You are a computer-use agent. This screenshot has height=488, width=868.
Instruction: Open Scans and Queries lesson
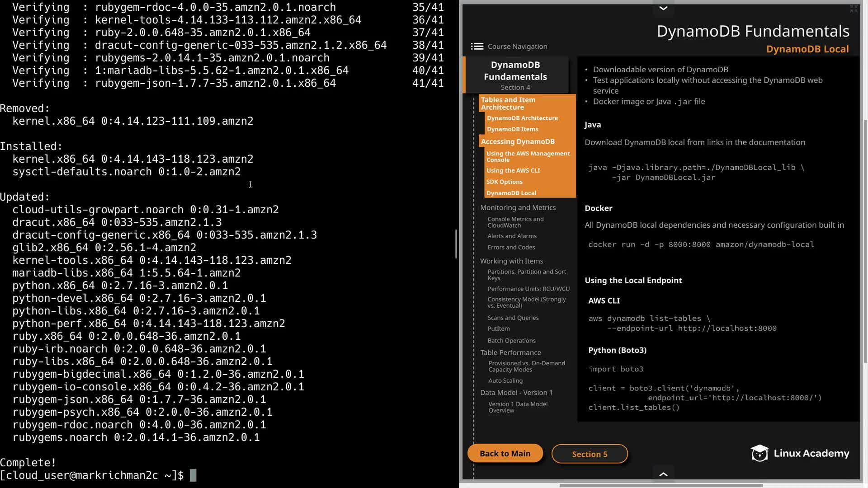pyautogui.click(x=513, y=318)
